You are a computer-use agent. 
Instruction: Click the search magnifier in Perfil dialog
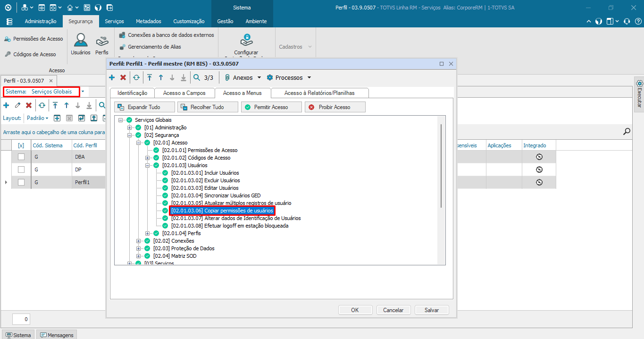[x=197, y=77]
